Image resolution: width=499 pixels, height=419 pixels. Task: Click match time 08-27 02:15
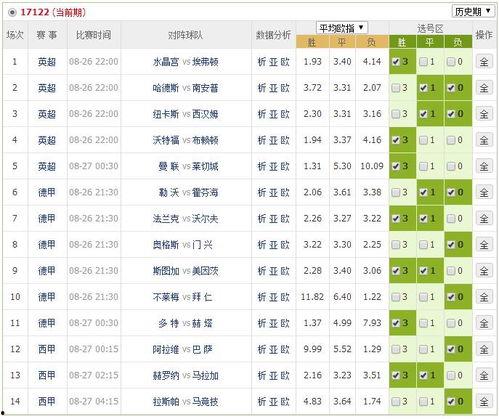[x=94, y=375]
